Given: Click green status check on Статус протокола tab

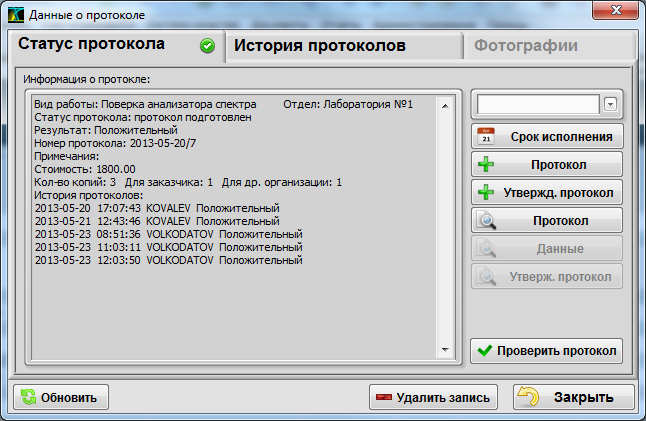Looking at the screenshot, I should (207, 46).
